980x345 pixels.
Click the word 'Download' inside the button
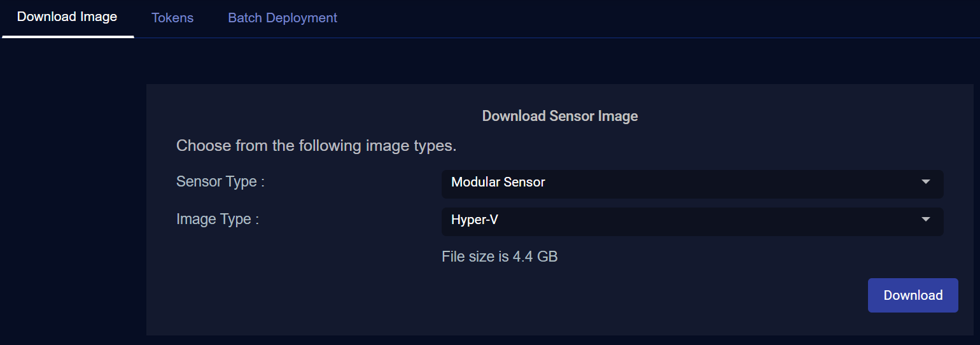tap(913, 295)
